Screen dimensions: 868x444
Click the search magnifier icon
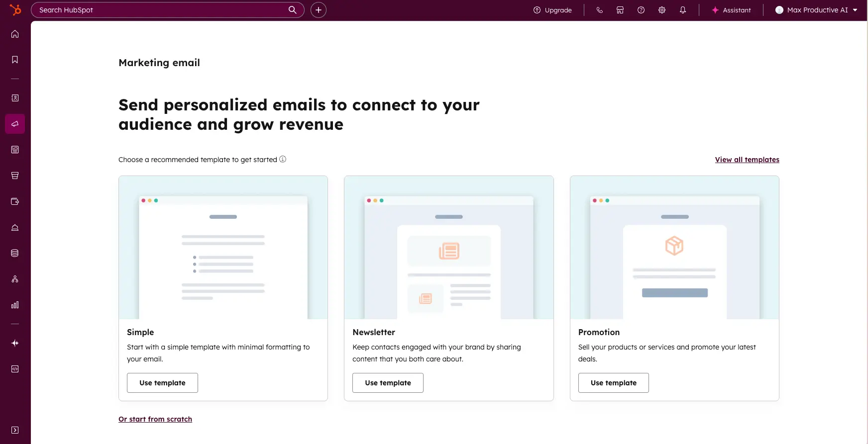point(293,10)
